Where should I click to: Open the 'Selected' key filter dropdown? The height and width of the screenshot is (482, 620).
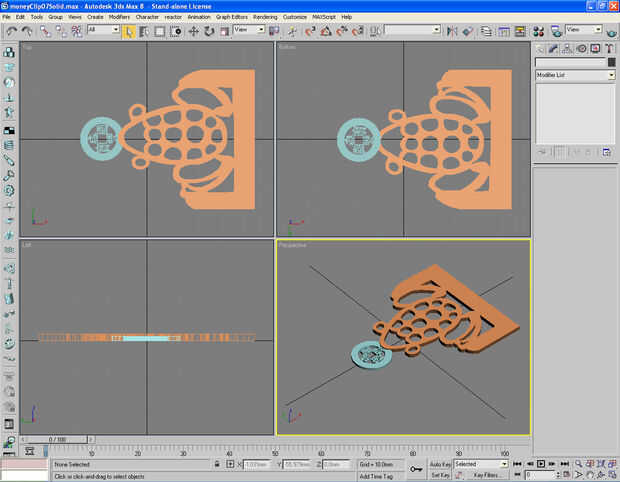480,464
